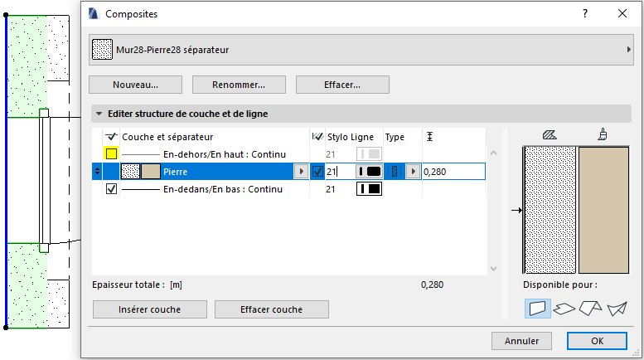Click the beige Pierre surface color swatch
Screen dimensions: 644x360
[150, 172]
